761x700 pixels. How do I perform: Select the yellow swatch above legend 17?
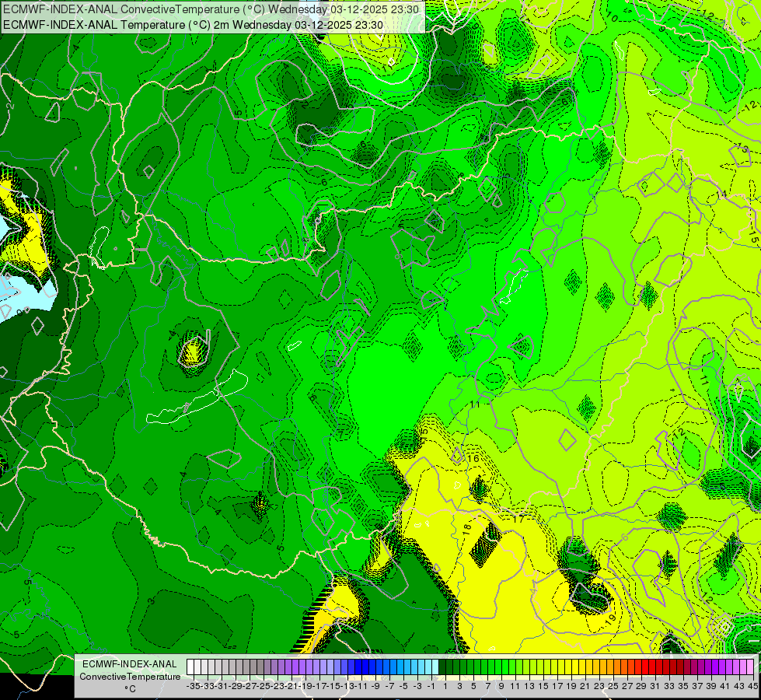coord(554,667)
